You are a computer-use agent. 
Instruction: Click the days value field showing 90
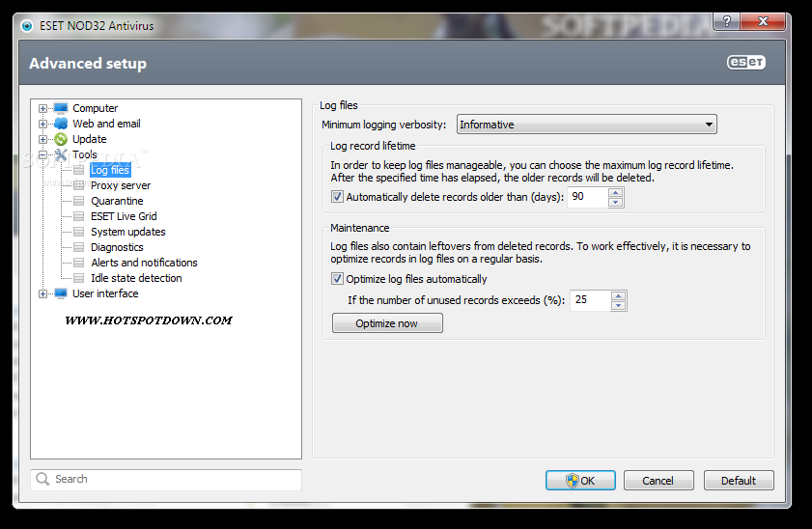pyautogui.click(x=588, y=197)
